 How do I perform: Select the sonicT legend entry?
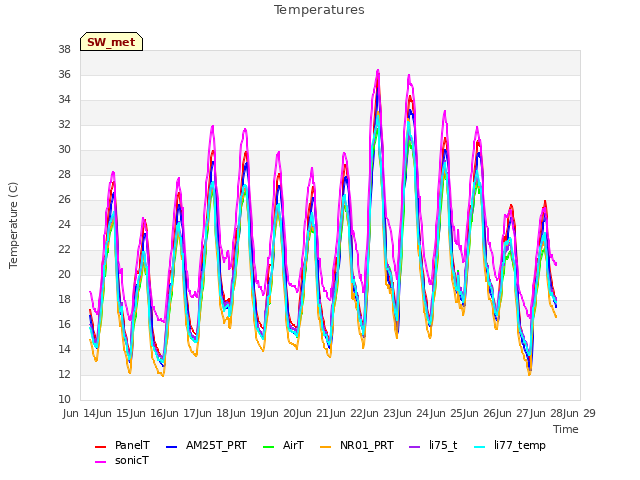point(122,460)
